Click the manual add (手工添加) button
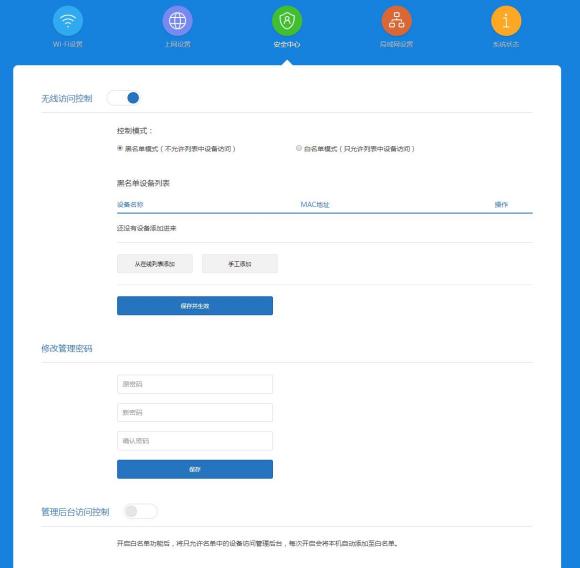The width and height of the screenshot is (580, 568). click(240, 264)
